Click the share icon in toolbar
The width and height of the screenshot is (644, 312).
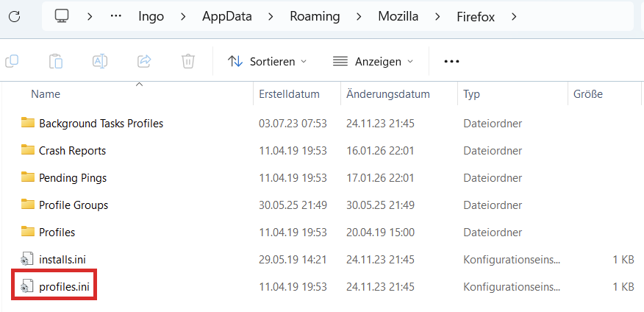point(145,61)
